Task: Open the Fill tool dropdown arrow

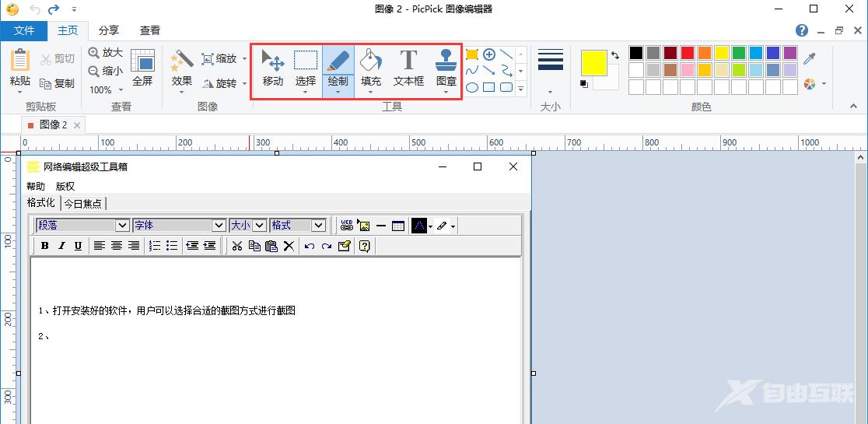Action: pos(370,93)
